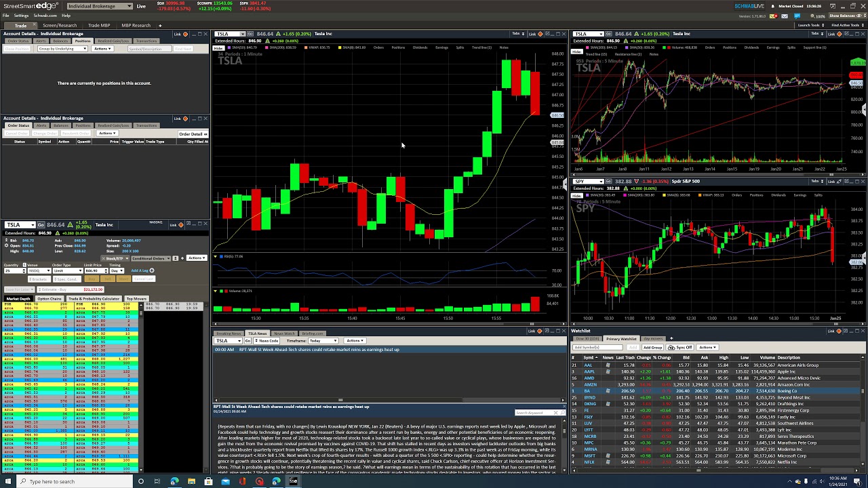868x488 pixels.
Task: Open Actions dropdown in Positions panel
Action: click(102, 49)
